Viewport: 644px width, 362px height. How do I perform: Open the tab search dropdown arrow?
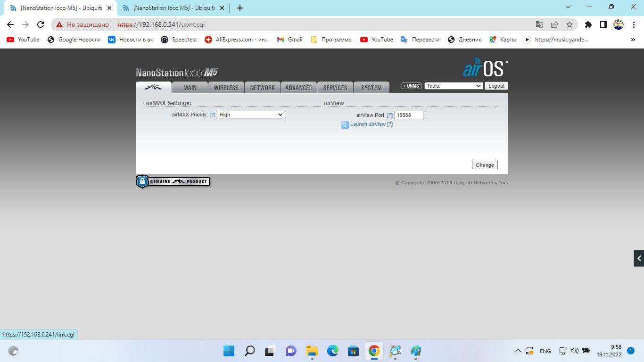tap(568, 7)
